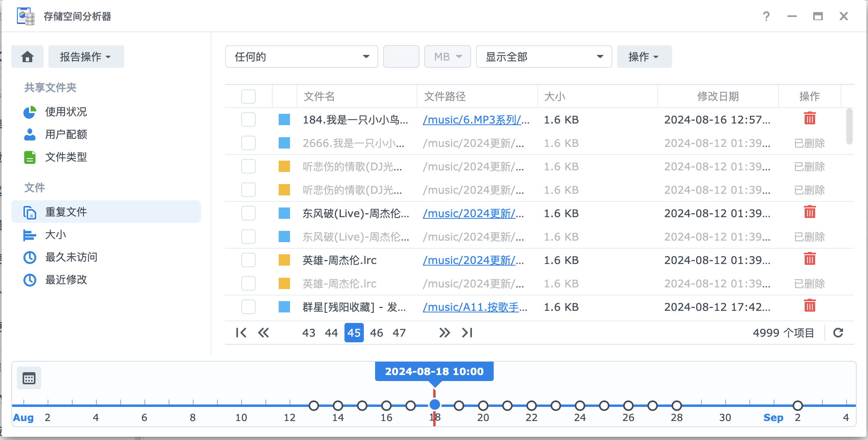The width and height of the screenshot is (868, 440).
Task: Delete the 184.我是一只小小鸟 file via trash icon
Action: point(810,118)
